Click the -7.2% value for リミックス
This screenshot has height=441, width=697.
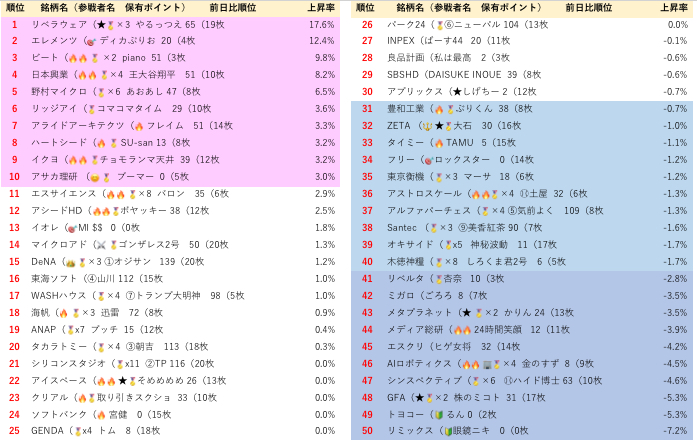[675, 431]
